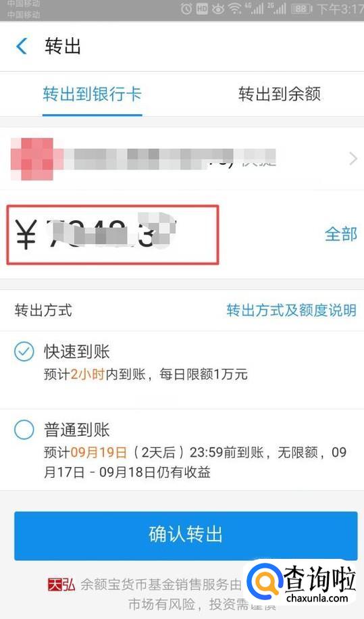Select the 普通到账 radio option

pyautogui.click(x=24, y=430)
